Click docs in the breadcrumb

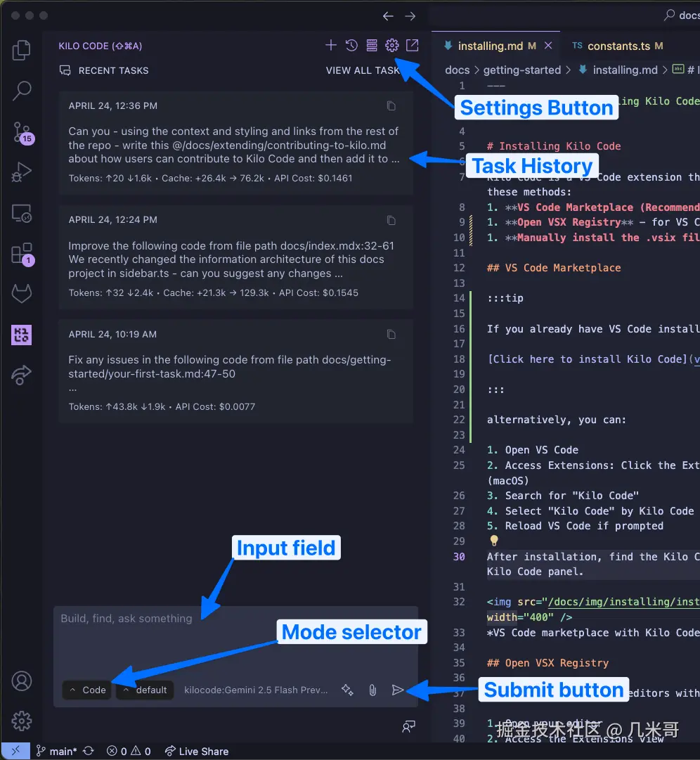(x=458, y=70)
